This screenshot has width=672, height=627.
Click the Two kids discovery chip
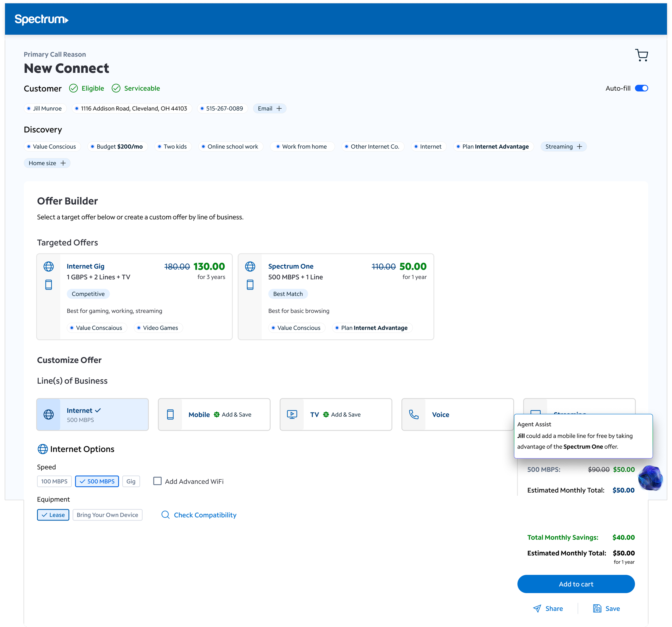coord(173,147)
